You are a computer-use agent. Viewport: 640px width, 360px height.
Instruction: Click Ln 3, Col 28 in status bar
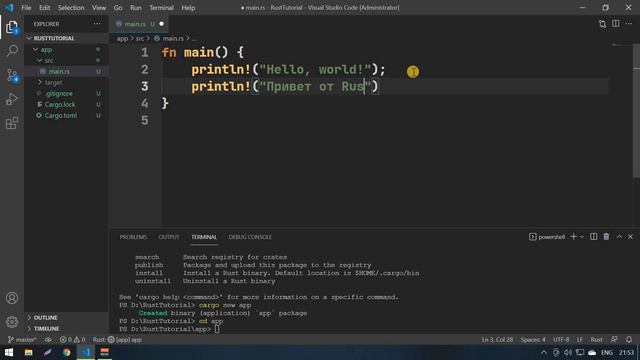(497, 340)
